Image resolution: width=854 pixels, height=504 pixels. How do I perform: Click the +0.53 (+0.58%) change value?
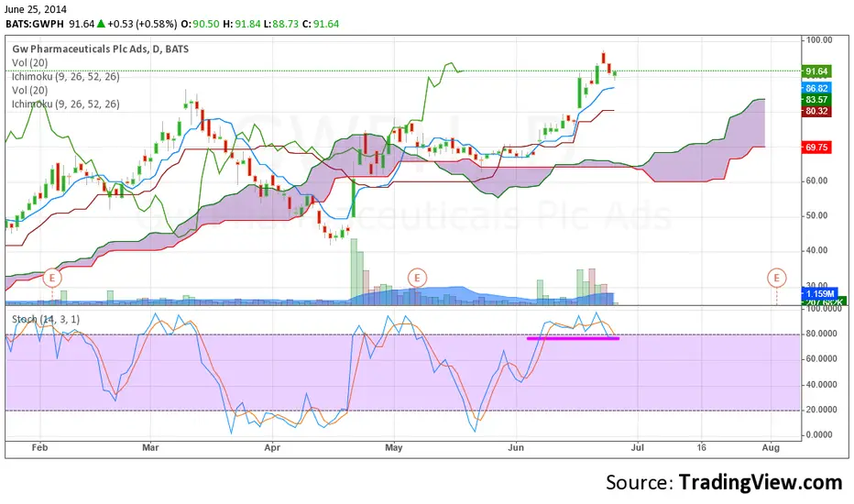click(142, 24)
